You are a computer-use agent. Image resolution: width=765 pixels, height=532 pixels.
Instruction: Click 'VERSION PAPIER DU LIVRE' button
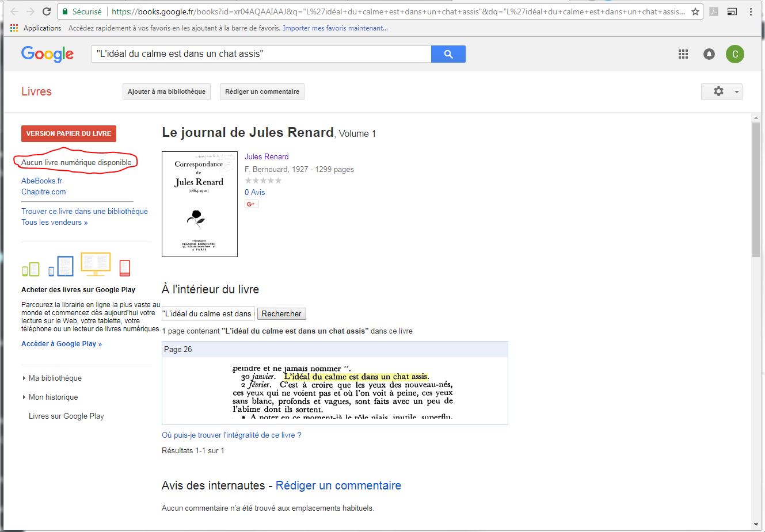click(x=68, y=133)
